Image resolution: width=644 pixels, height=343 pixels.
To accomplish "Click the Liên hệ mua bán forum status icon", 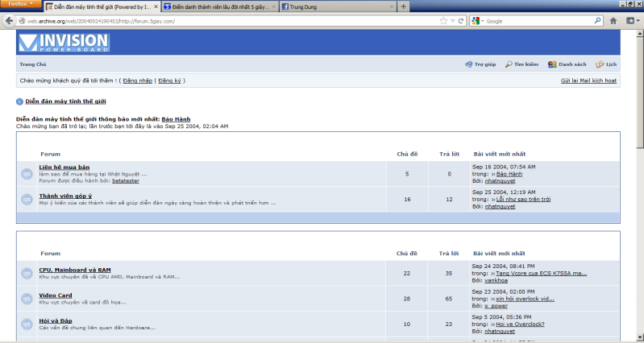I will tap(27, 174).
